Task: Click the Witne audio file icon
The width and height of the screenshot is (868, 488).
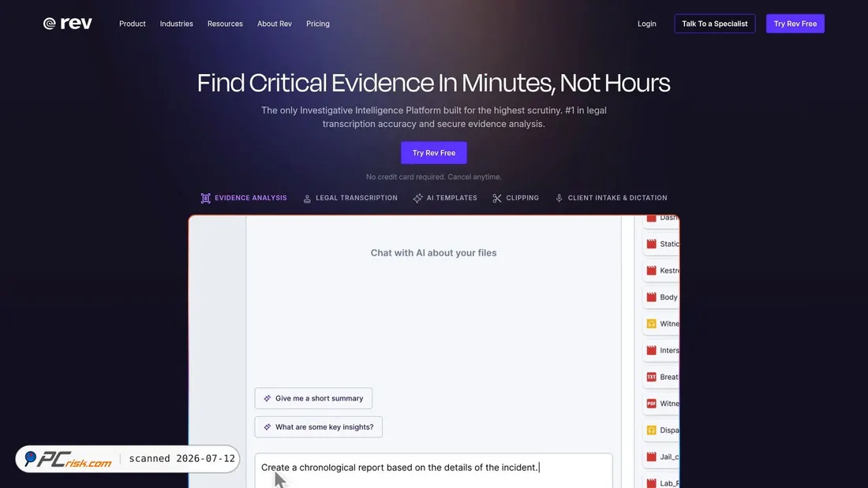Action: tap(652, 324)
